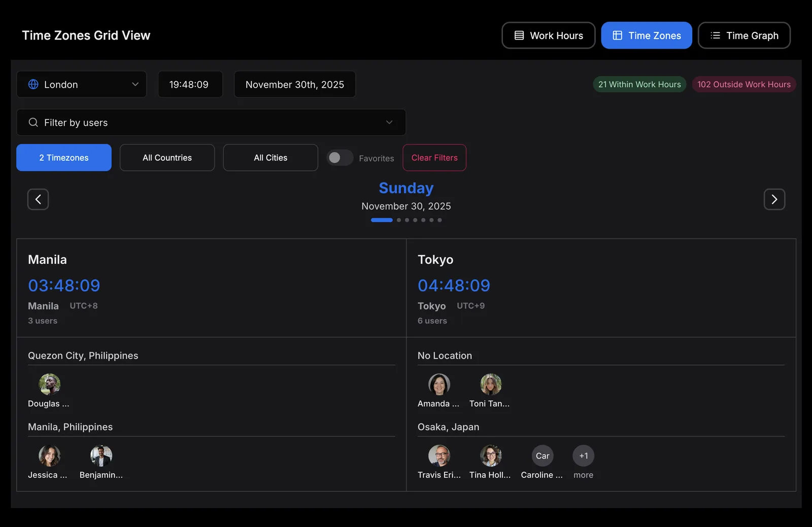Open the Time Graph view
This screenshot has height=527, width=812.
pyautogui.click(x=744, y=36)
